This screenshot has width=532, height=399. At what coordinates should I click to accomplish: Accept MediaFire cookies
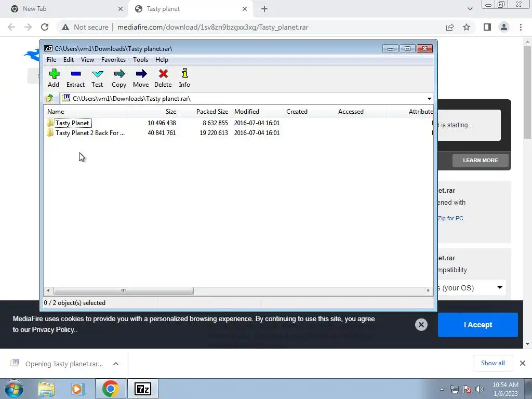478,325
